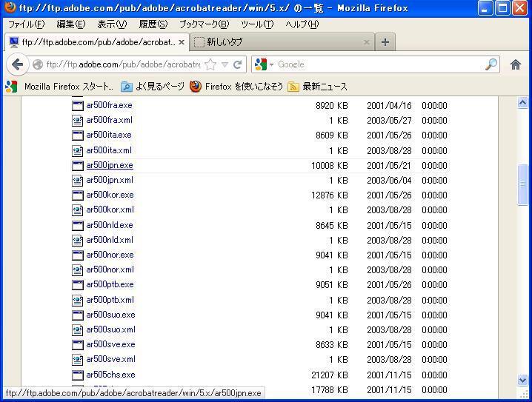The height and width of the screenshot is (402, 532).
Task: Open Mozilla Firefox スタート bookmark
Action: coord(59,87)
